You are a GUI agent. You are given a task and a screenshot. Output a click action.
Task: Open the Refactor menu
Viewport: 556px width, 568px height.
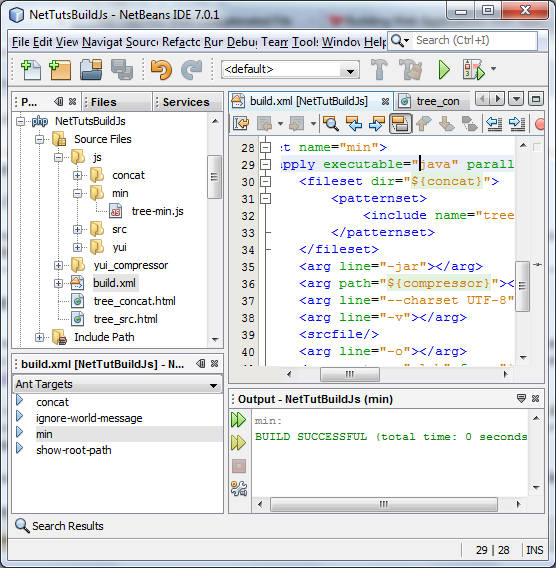181,42
